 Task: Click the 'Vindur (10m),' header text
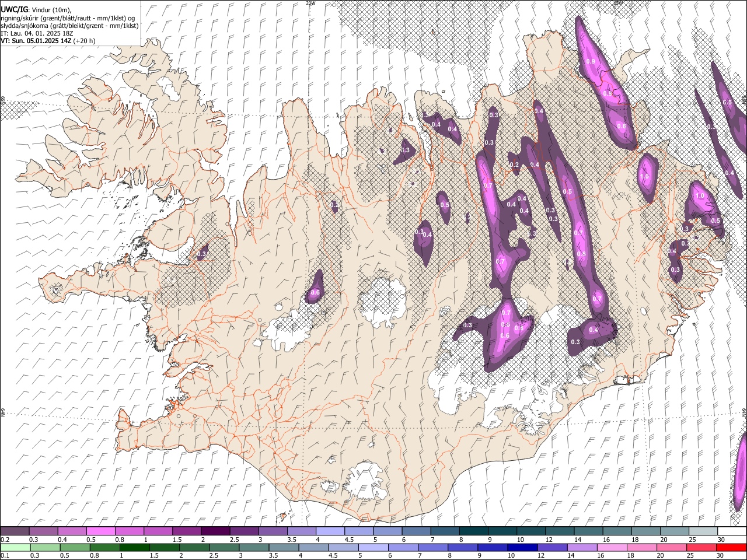(51, 10)
